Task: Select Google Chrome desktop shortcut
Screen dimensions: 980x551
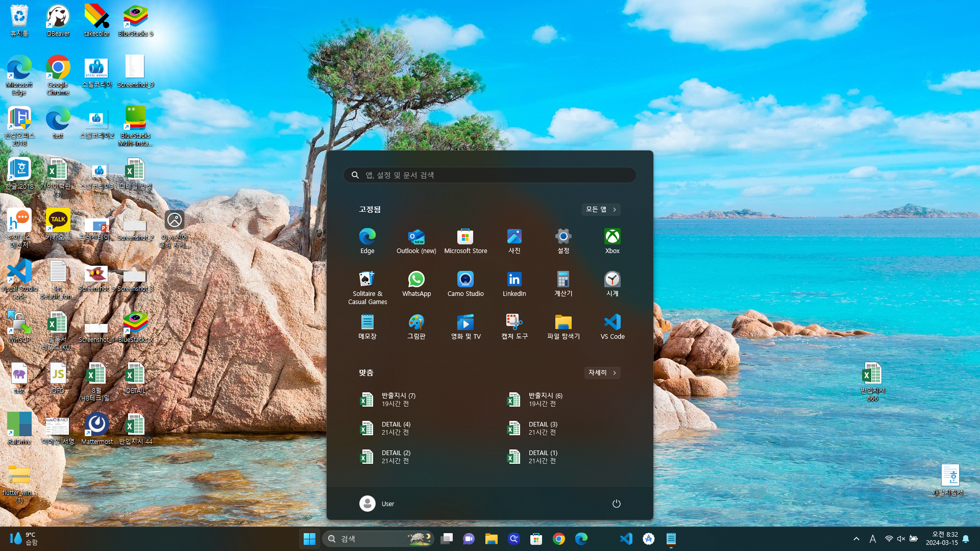Action: click(58, 75)
